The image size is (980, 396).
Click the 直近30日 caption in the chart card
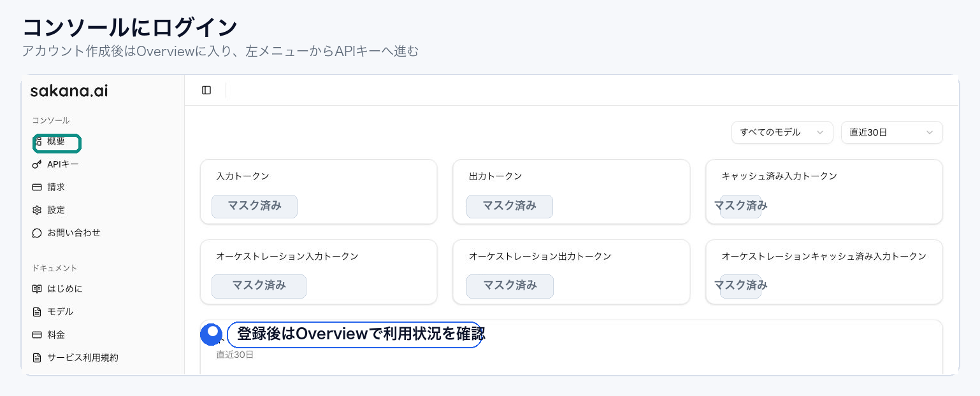coord(235,355)
